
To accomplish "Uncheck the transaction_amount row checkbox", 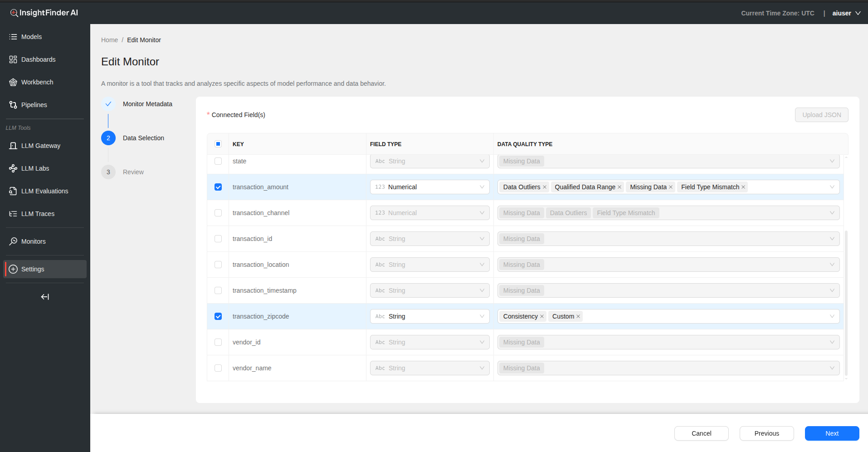I will click(x=218, y=187).
